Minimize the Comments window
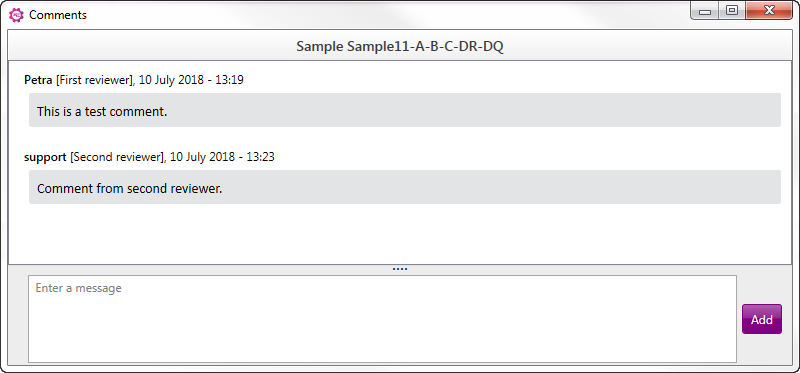Viewport: 800px width, 373px height. [x=705, y=11]
